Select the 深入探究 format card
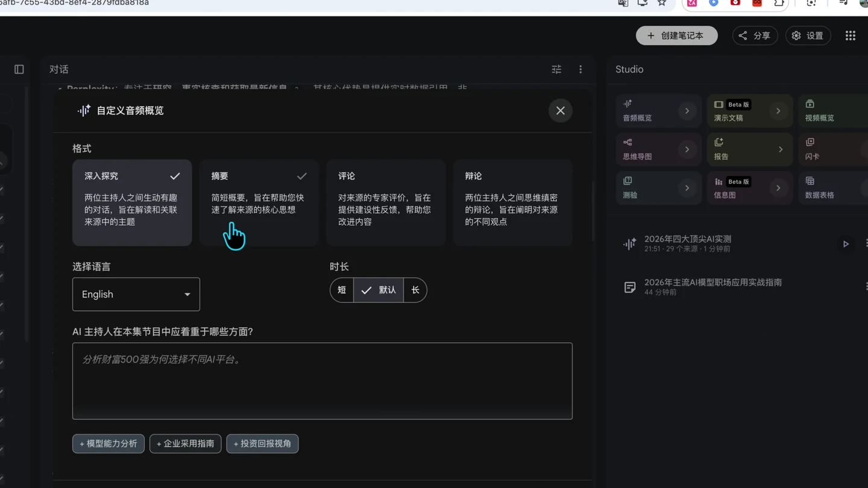 click(132, 202)
